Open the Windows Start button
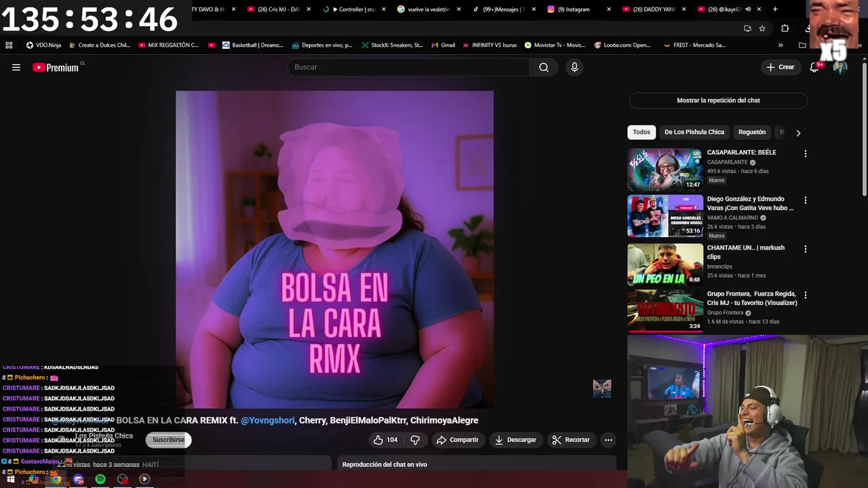Screen dimensions: 868x488 (x=11, y=479)
